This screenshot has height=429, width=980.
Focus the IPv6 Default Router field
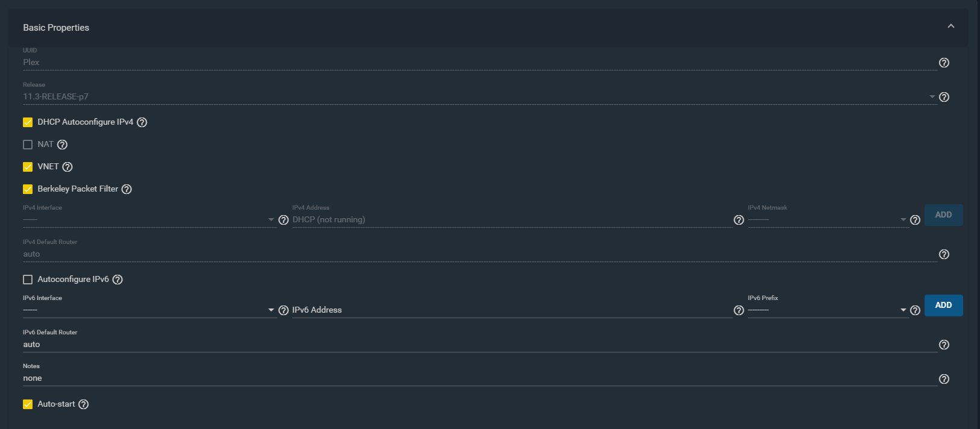coord(479,345)
